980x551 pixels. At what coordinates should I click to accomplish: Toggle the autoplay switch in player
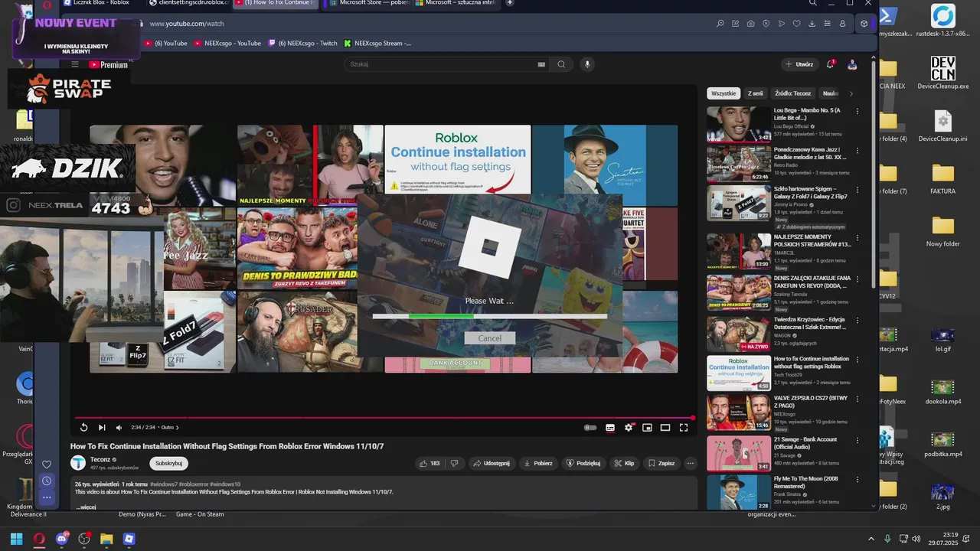tap(590, 427)
